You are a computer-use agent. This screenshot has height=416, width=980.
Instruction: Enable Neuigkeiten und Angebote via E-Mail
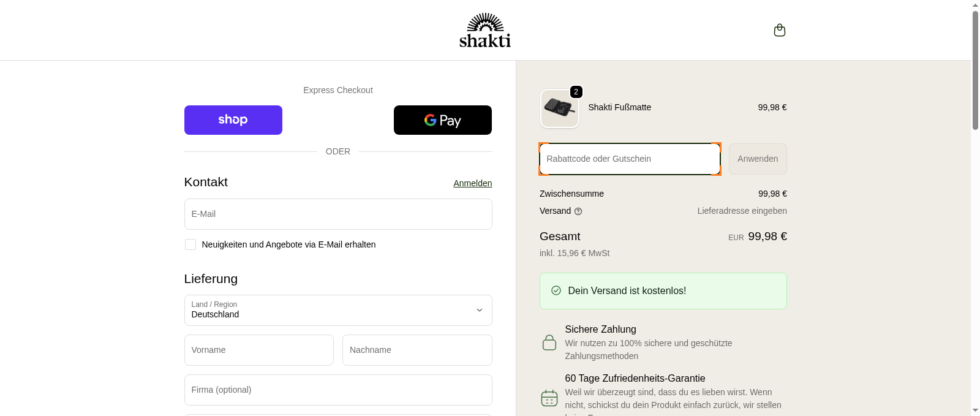190,244
